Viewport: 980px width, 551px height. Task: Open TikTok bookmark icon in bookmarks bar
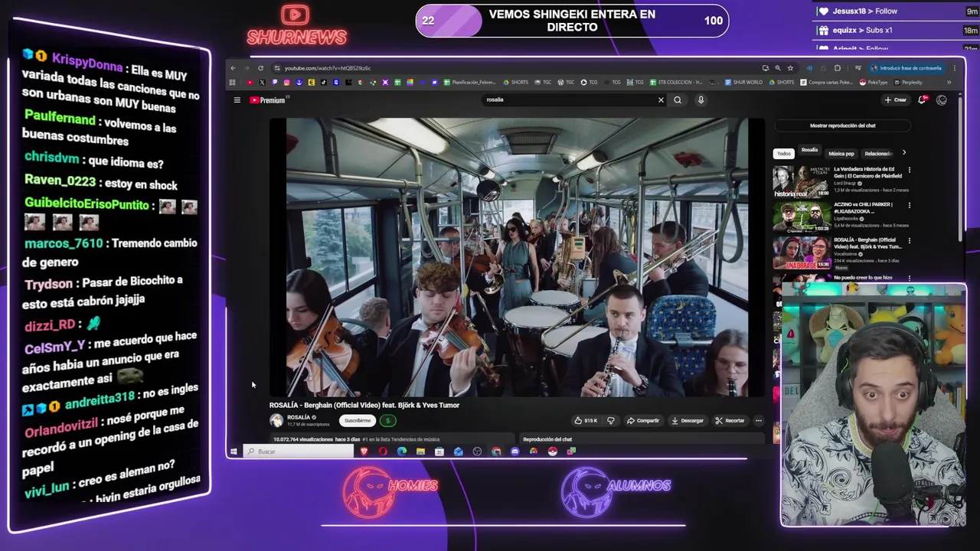click(324, 82)
